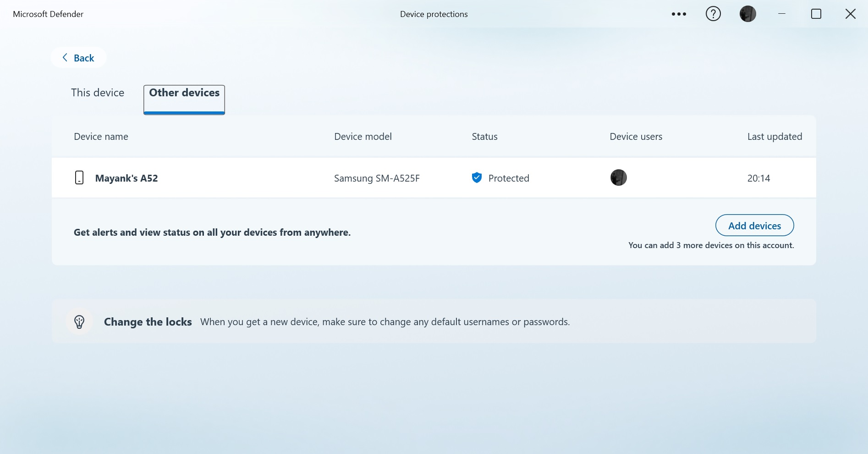Image resolution: width=868 pixels, height=454 pixels.
Task: Close the Microsoft Defender window
Action: 850,14
